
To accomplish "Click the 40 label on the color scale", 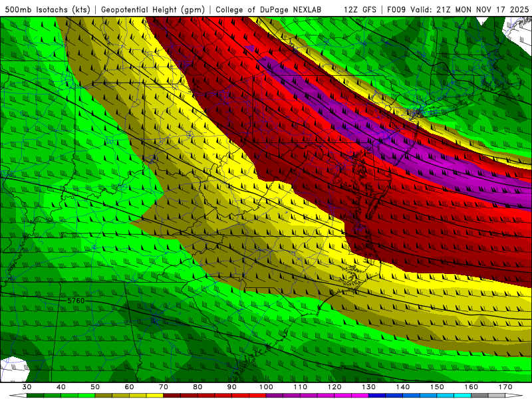I will (61, 387).
